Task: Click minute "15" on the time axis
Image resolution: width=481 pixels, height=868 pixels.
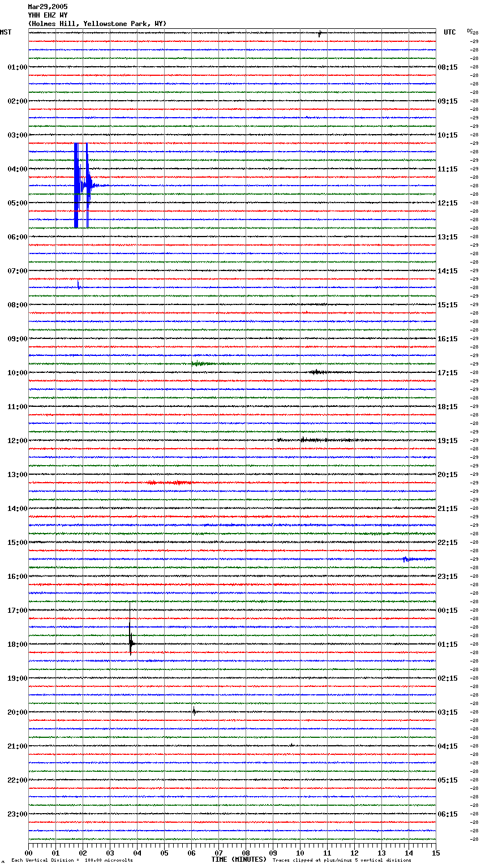Action: click(x=436, y=853)
